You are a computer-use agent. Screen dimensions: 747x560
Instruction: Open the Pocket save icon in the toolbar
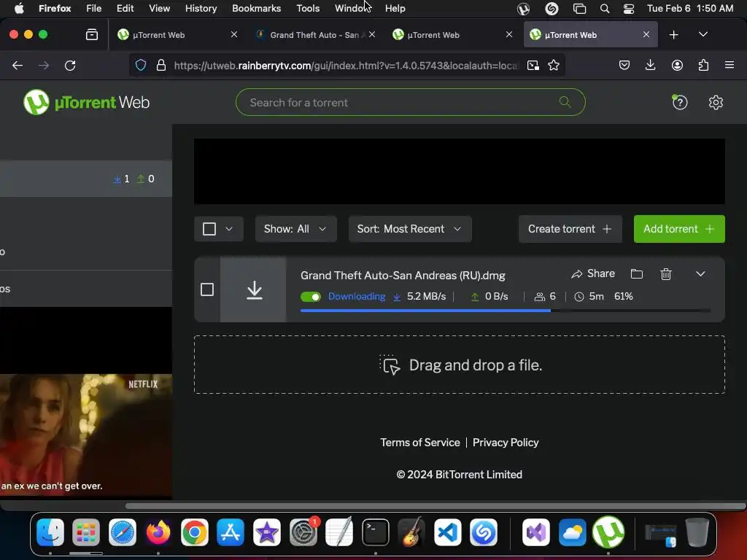(x=624, y=65)
